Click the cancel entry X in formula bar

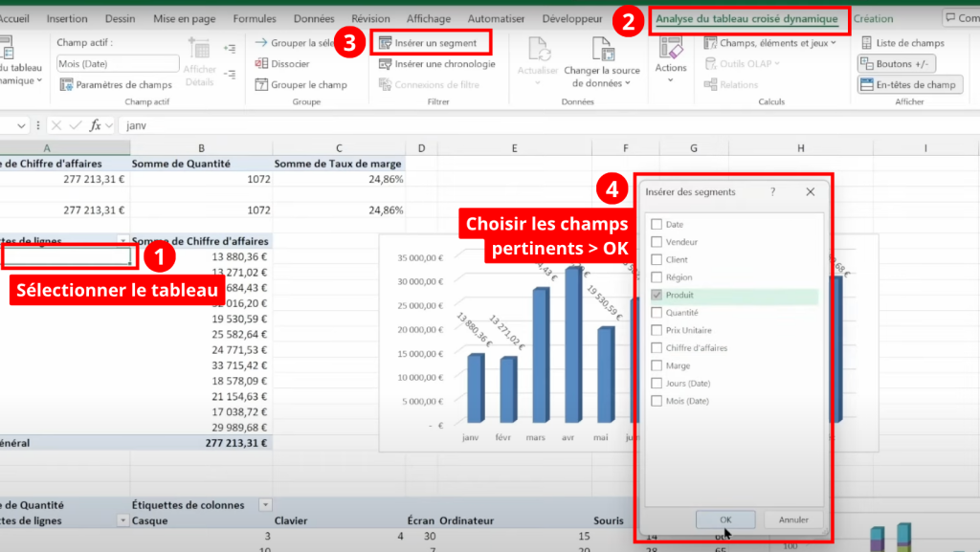tap(56, 125)
